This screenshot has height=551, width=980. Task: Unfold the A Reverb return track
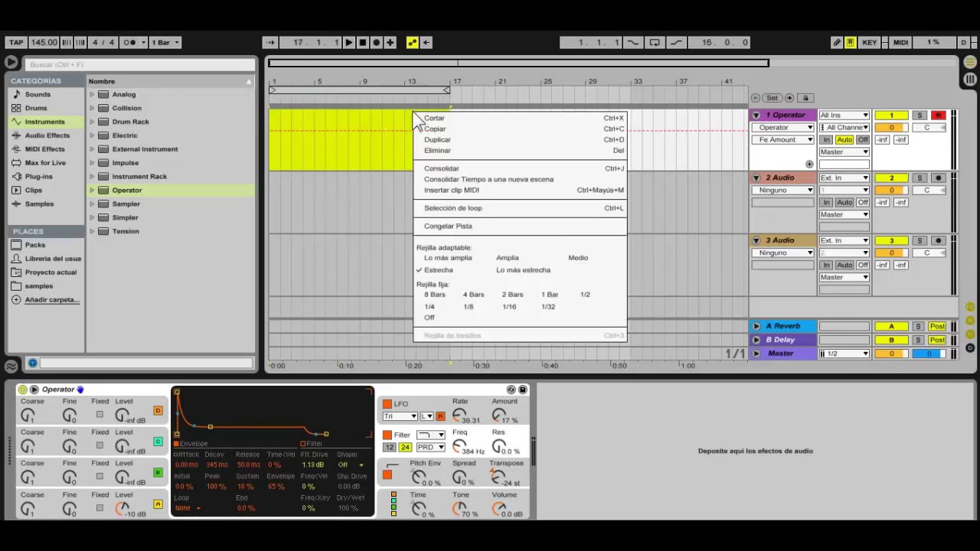[x=756, y=326]
